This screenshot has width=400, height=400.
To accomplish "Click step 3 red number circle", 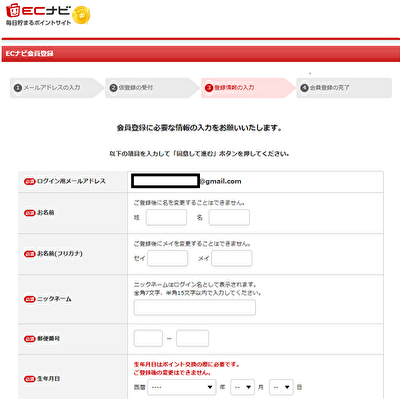I will coord(209,88).
